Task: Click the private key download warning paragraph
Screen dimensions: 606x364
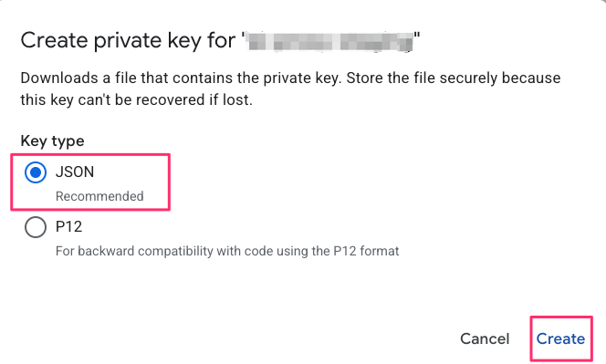Action: point(290,88)
